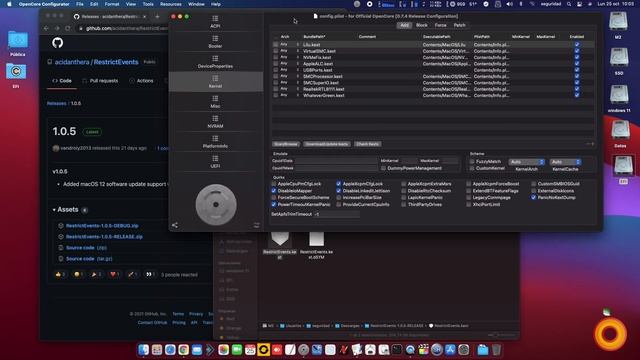
Task: Select the RestrictEvents.kext file in Finder
Action: (x=280, y=245)
